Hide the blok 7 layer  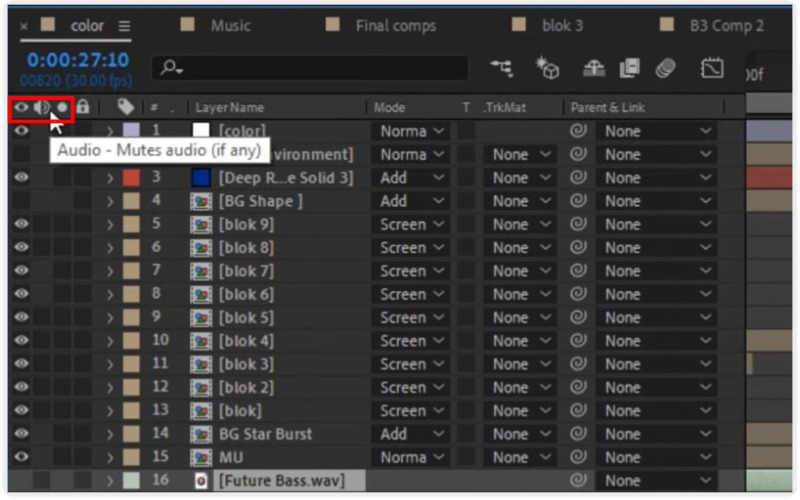point(21,270)
